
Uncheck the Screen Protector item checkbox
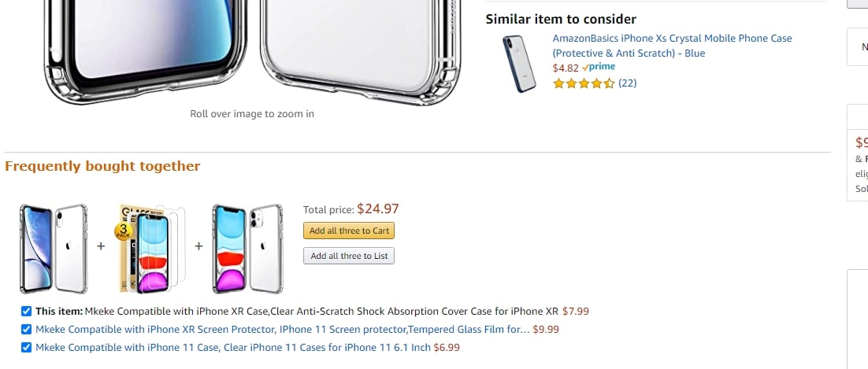tap(27, 329)
